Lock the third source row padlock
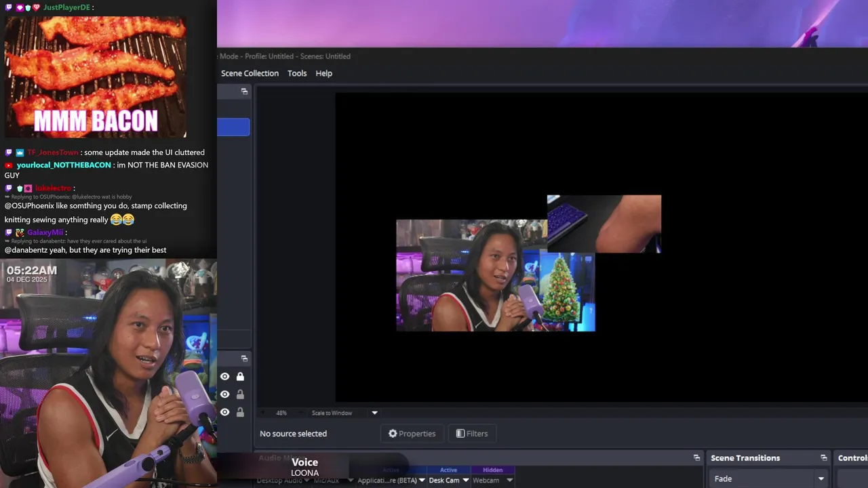Viewport: 868px width, 488px height. (x=240, y=412)
